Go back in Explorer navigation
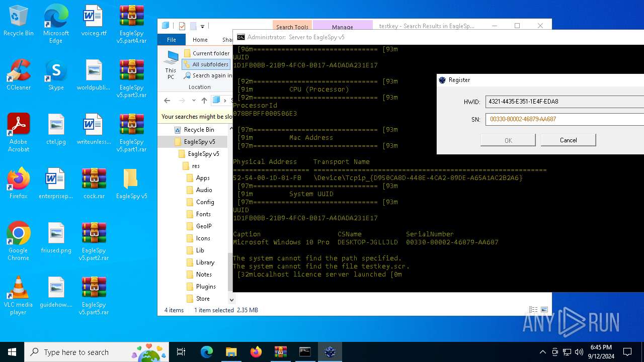This screenshot has width=644, height=362. pyautogui.click(x=167, y=100)
